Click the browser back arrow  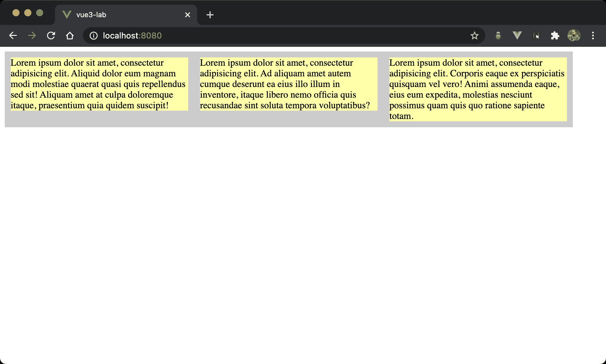pyautogui.click(x=13, y=36)
